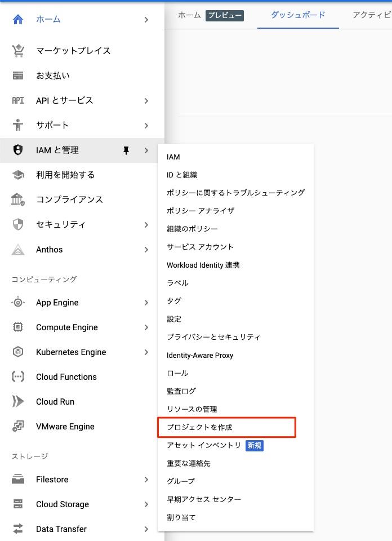Screen dimensions: 392x541
Task: Select 組織のポリシー menu item
Action: coord(192,229)
